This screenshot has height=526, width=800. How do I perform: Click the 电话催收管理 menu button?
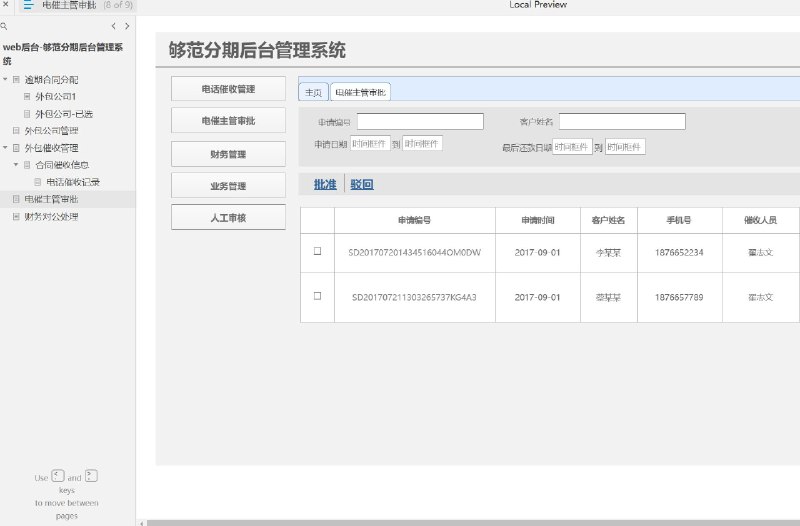[x=228, y=89]
